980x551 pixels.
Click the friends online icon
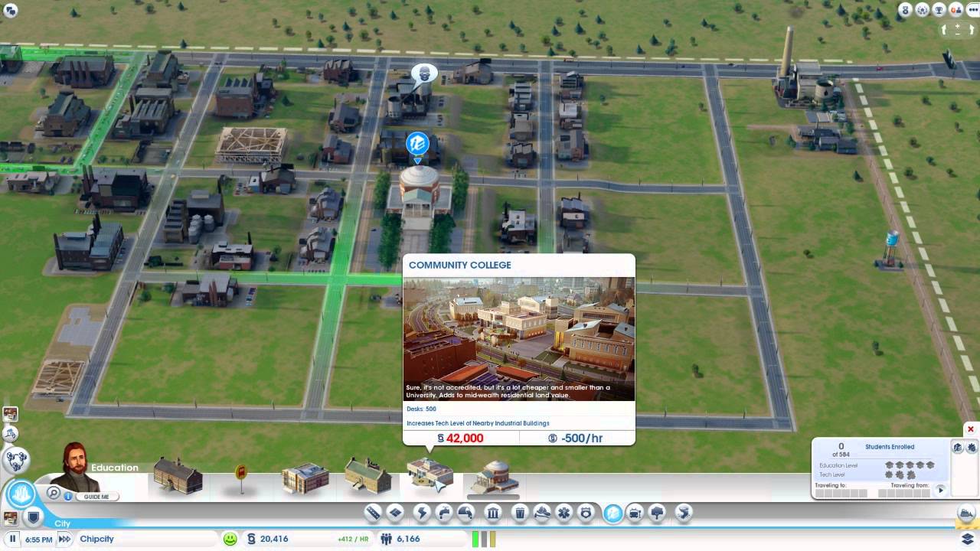[x=955, y=10]
